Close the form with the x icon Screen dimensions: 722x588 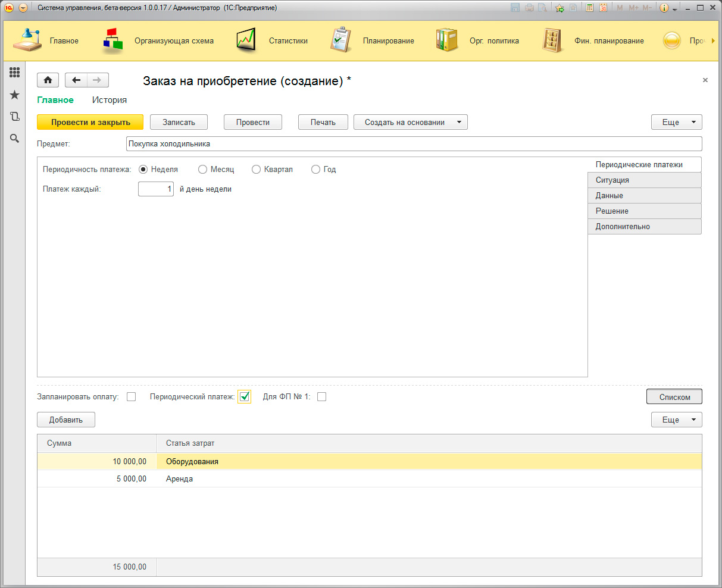pyautogui.click(x=705, y=80)
